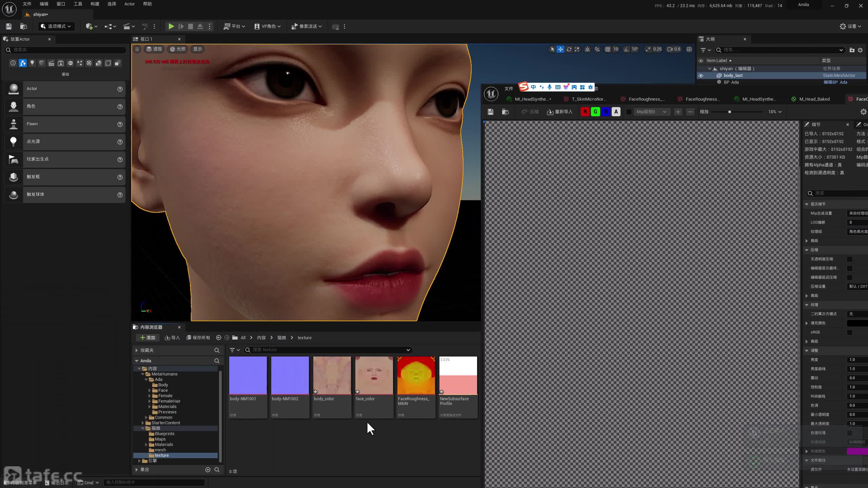This screenshot has width=868, height=488.
Task: Open the Actor menu
Action: tap(130, 4)
